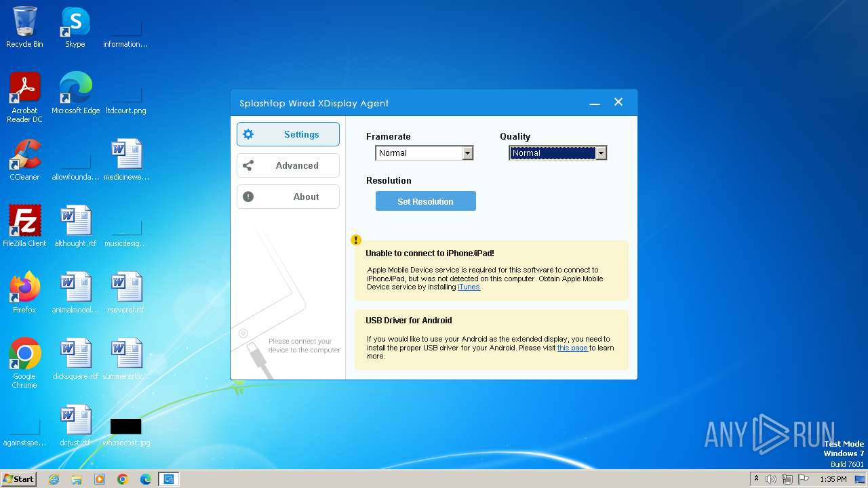Click the 'Unable to connect to iPhone/iPad!' heading

[x=430, y=253]
